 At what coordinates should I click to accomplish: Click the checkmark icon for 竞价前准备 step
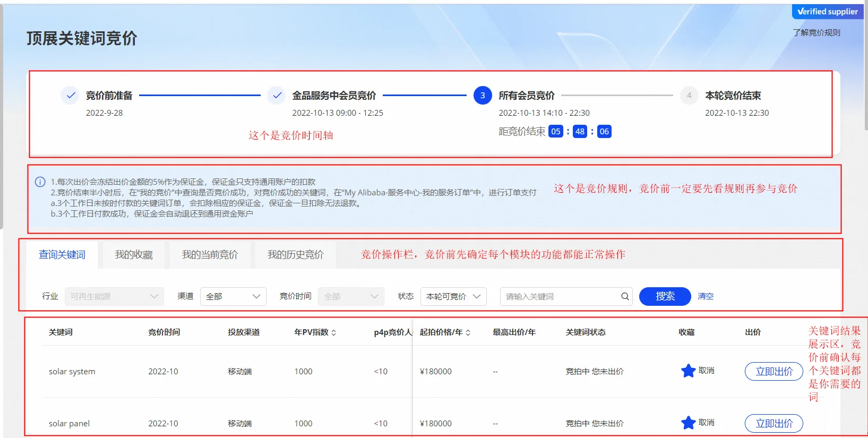point(70,96)
